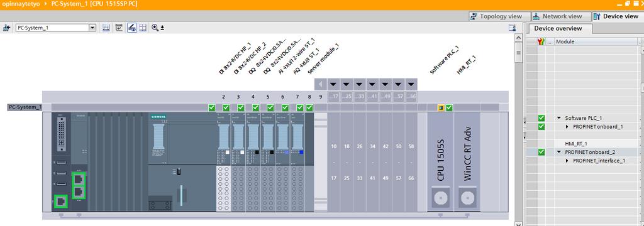Click the scroll up arrow of device view
Viewport: 644px width, 226px height.
(518, 38)
